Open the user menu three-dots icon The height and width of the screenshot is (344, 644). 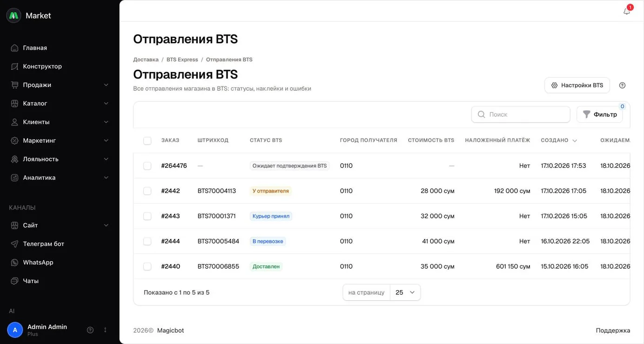pyautogui.click(x=105, y=330)
